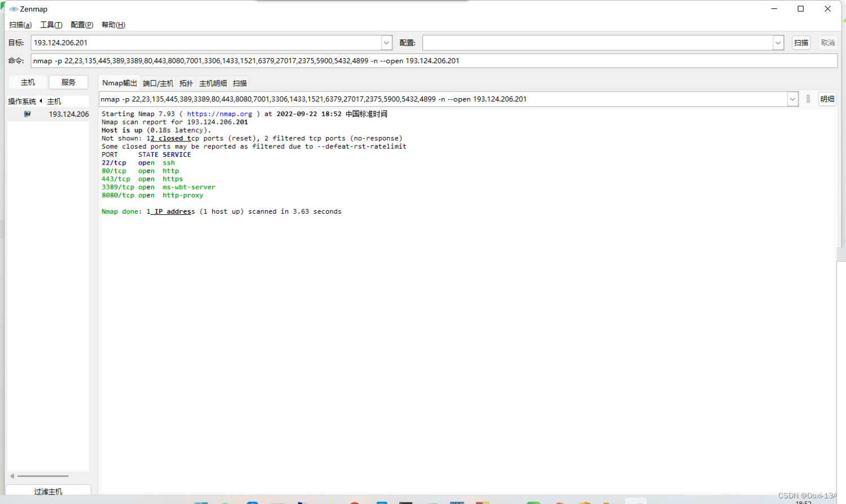Image resolution: width=846 pixels, height=504 pixels.
Task: Click the output options icon beside 明细
Action: [x=808, y=99]
